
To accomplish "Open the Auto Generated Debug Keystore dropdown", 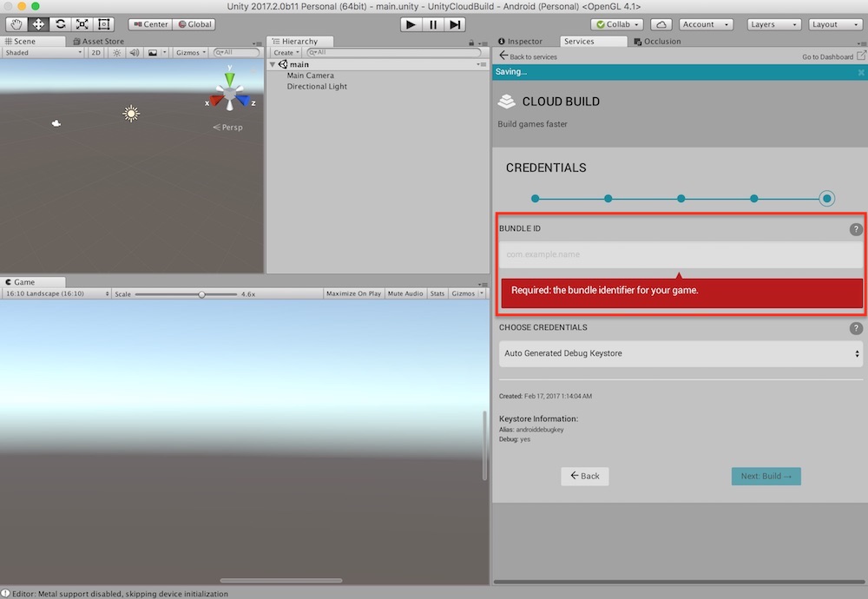I will [x=681, y=353].
